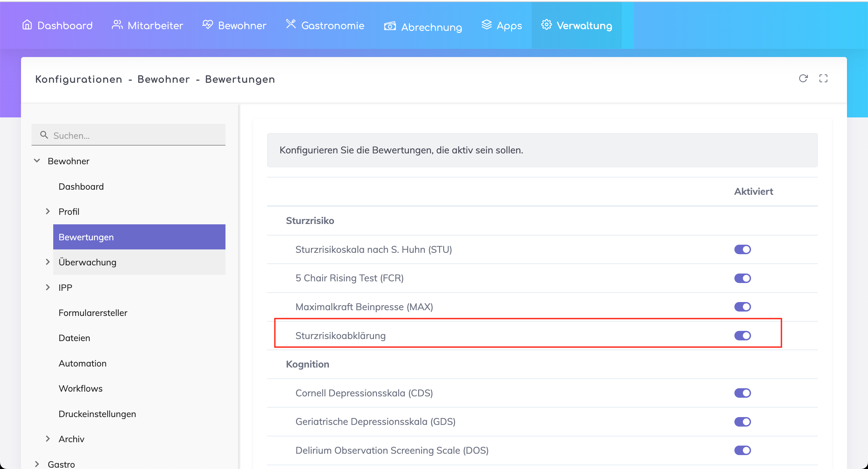Disable the Sturzrisikoabklärung toggle

[743, 336]
